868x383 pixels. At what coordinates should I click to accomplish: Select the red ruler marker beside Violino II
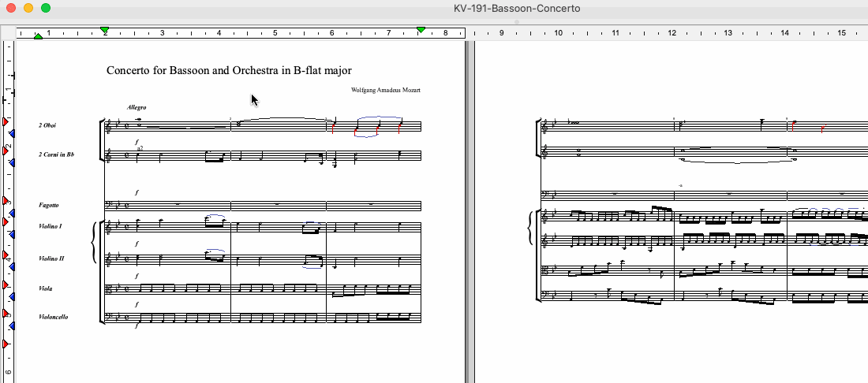click(6, 255)
